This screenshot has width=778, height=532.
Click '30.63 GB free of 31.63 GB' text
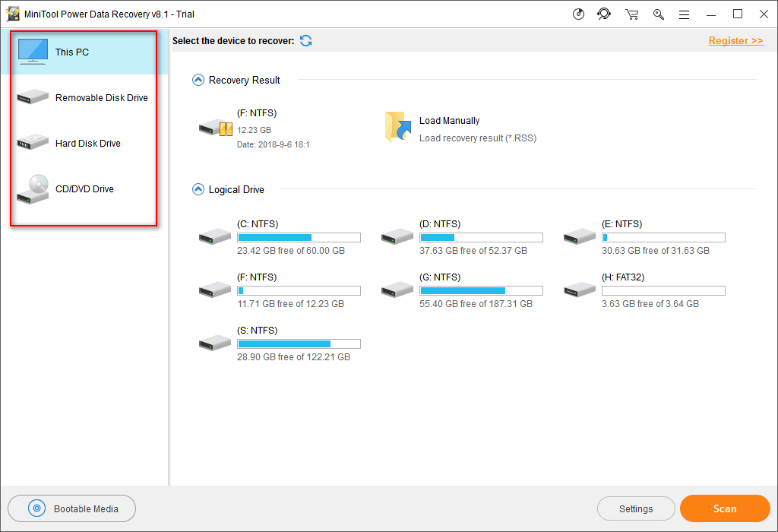[x=656, y=251]
